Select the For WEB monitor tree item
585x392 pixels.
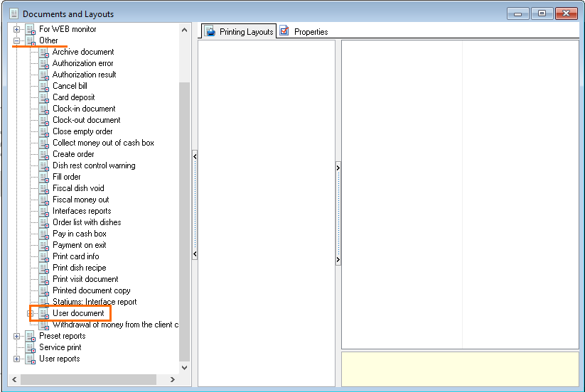coord(68,29)
